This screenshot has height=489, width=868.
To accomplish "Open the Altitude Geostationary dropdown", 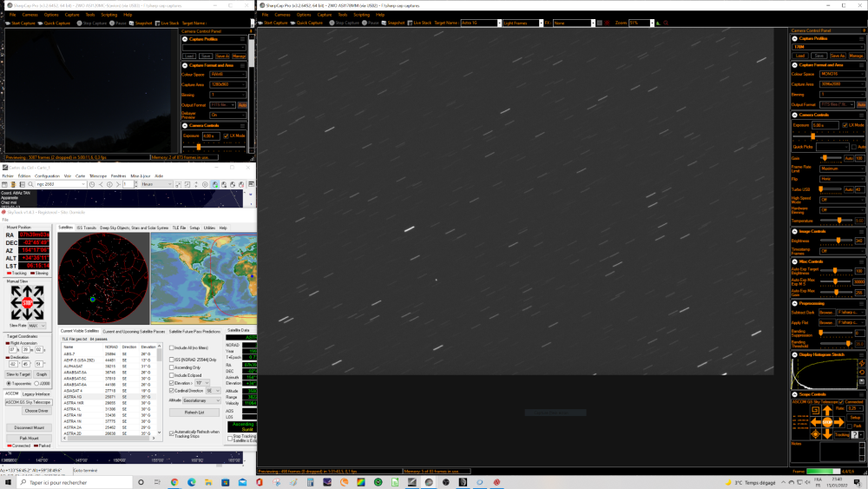I will [x=202, y=400].
